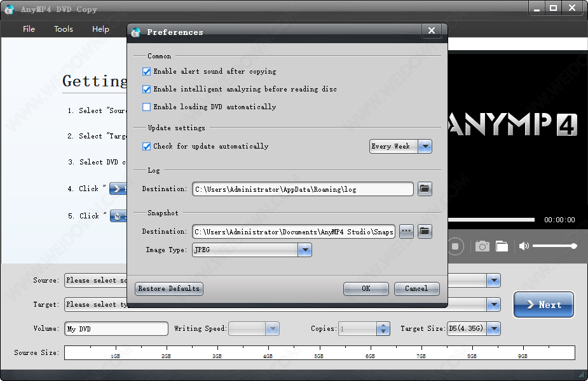This screenshot has width=588, height=381.
Task: Open the Log destination folder icon
Action: 425,189
